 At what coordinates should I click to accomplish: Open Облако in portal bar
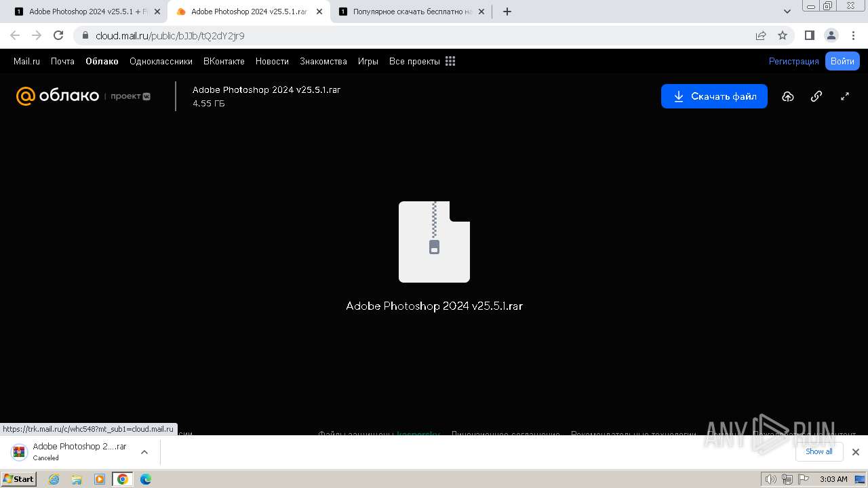tap(102, 61)
